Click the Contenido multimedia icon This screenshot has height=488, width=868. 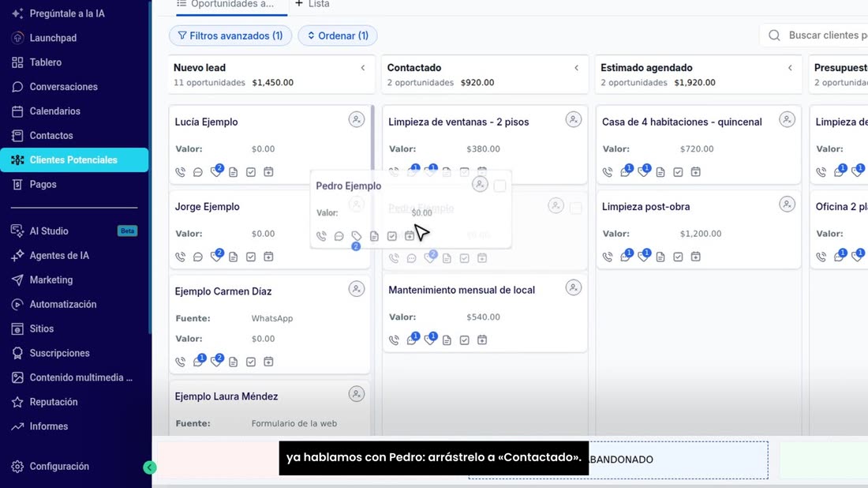click(17, 377)
